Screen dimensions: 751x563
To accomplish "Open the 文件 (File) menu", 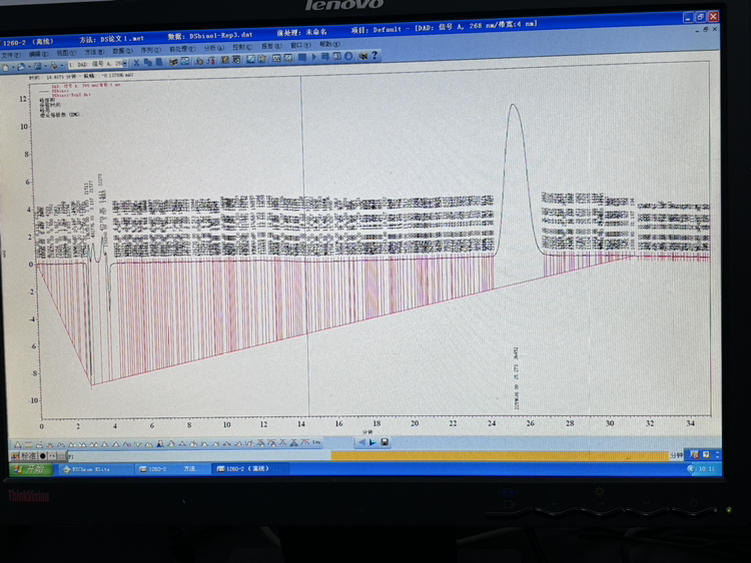I will (x=9, y=53).
